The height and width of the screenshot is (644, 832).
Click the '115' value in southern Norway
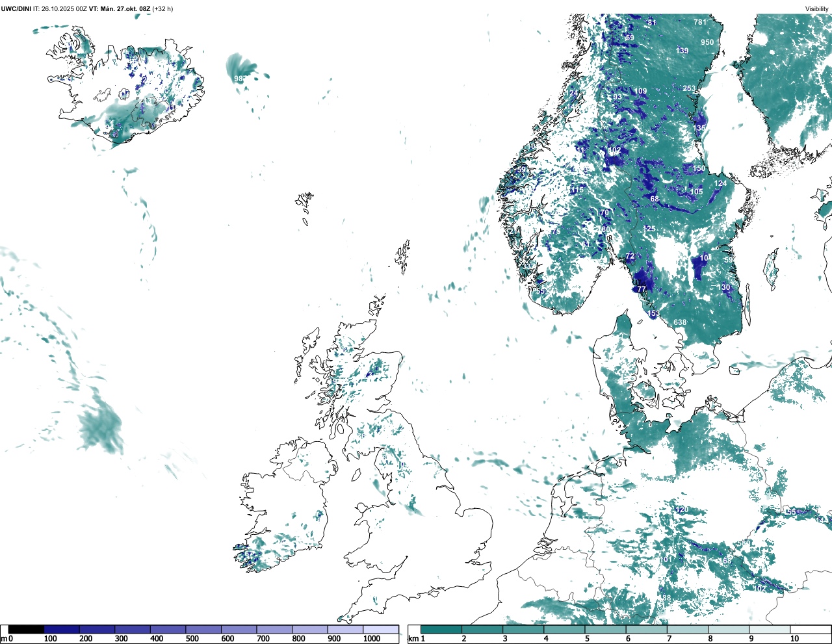[577, 190]
